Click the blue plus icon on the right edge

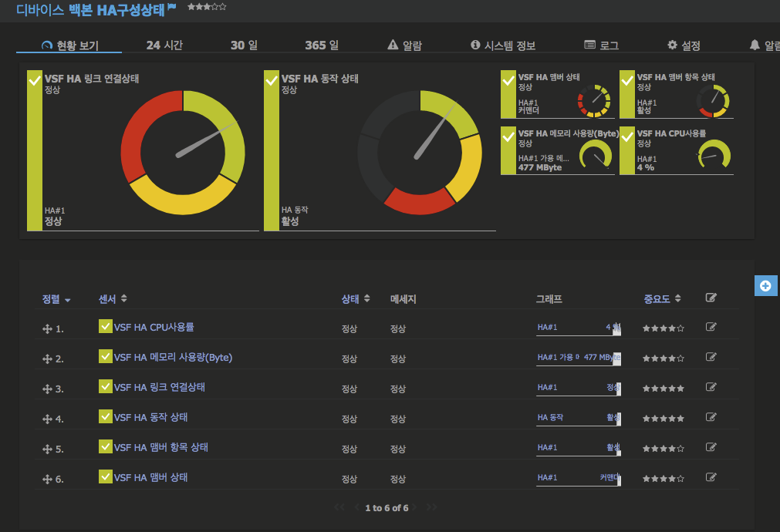765,285
